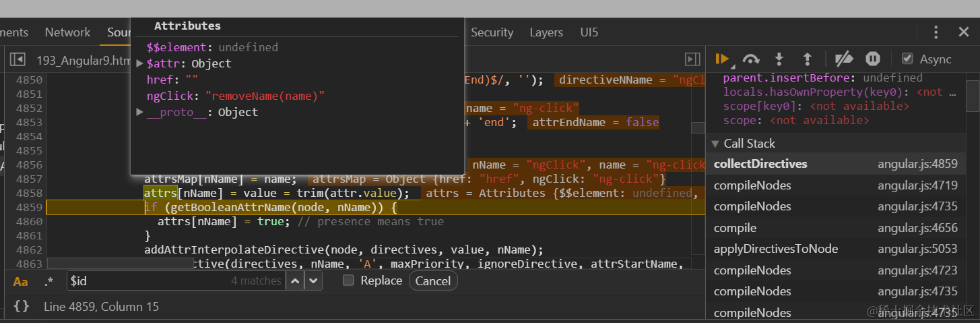Click the Line 4859, Column 15 status text

pyautogui.click(x=101, y=307)
